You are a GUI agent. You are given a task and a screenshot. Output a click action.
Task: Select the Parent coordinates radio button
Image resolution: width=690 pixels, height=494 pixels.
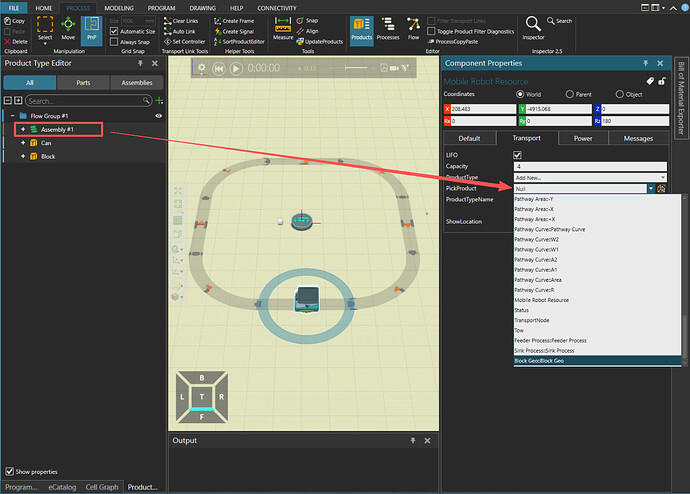tap(570, 95)
